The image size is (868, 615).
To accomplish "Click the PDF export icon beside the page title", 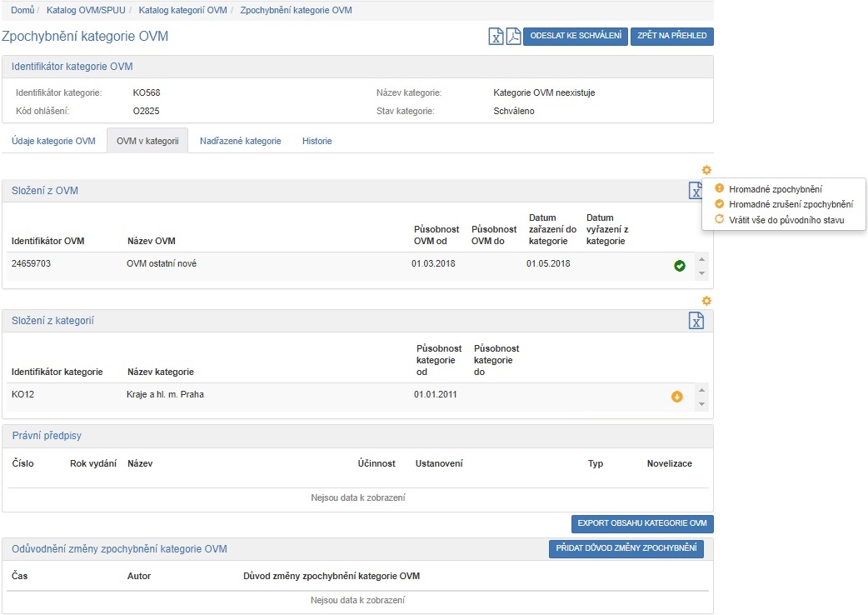I will click(x=513, y=37).
